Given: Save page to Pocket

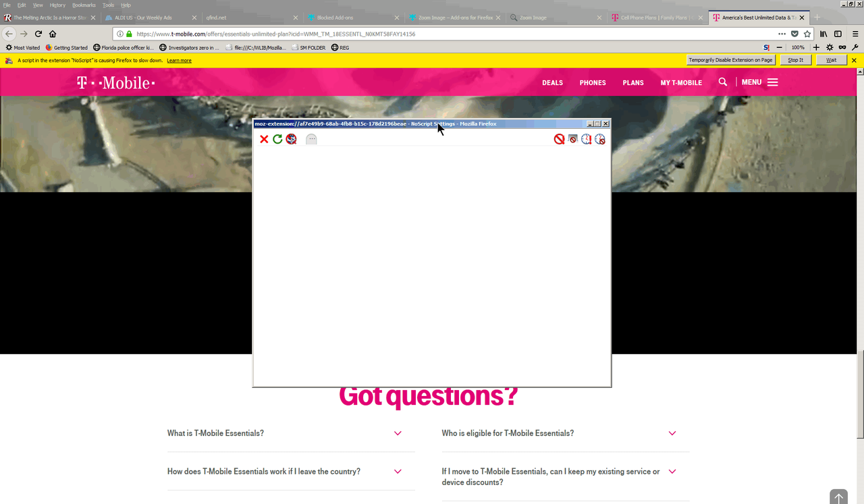Looking at the screenshot, I should click(x=794, y=34).
